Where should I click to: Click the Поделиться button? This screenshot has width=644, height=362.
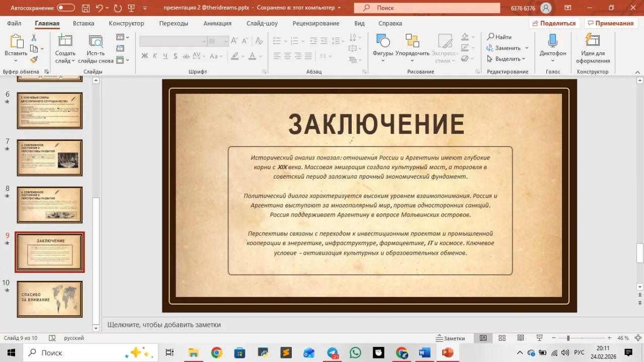pos(553,23)
